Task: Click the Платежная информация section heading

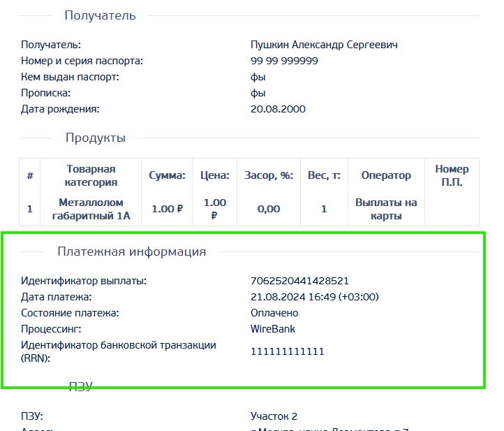Action: point(131,251)
